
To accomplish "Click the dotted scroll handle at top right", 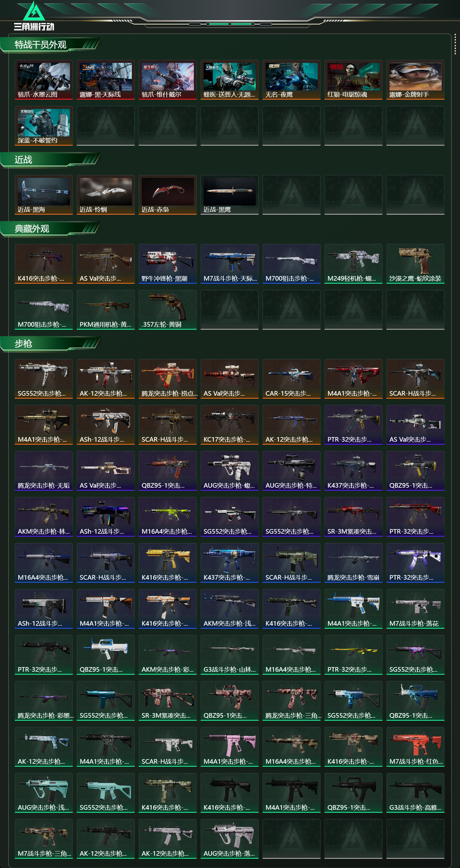I will click(x=455, y=44).
